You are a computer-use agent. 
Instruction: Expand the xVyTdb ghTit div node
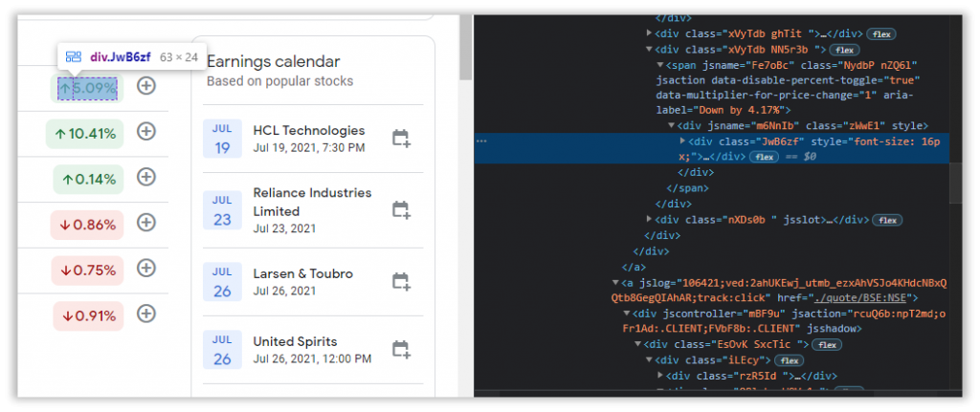[650, 33]
